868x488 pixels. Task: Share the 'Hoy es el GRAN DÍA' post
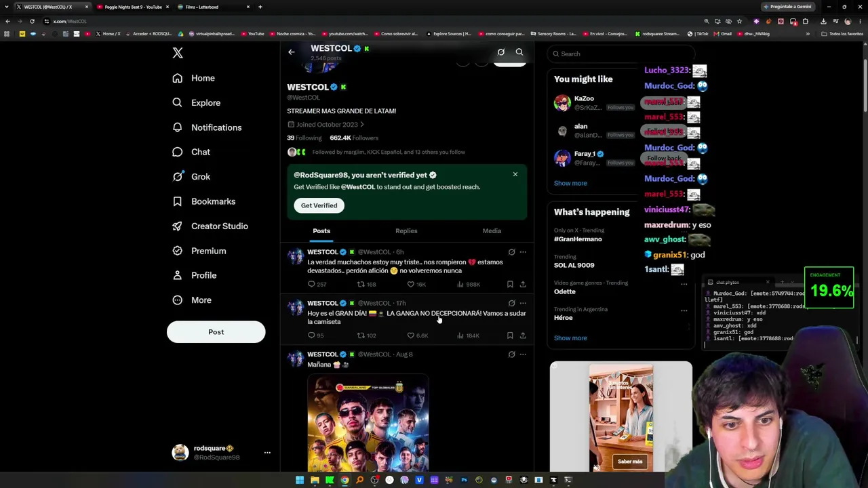point(523,335)
